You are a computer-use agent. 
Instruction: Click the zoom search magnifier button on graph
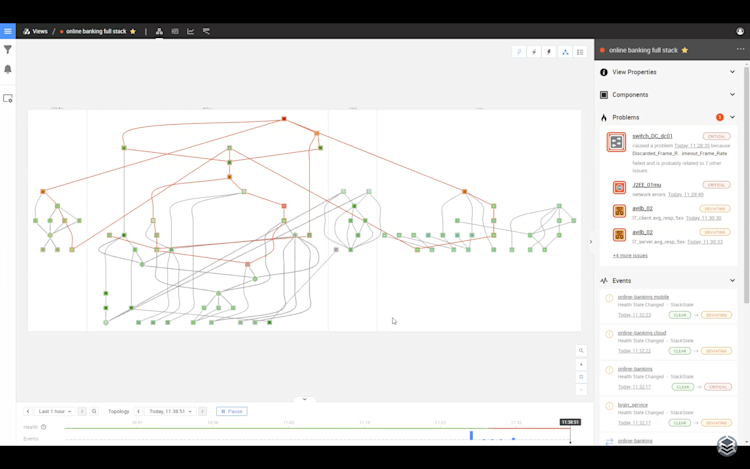coord(581,350)
